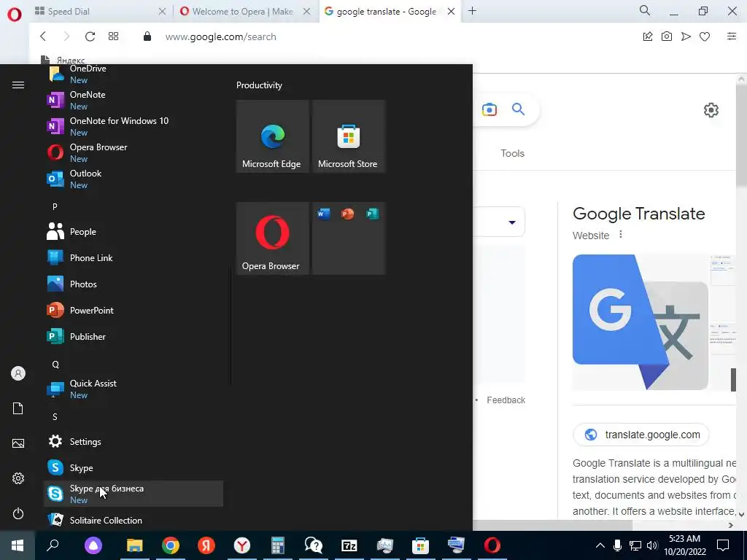Expand the translate language dropdown
The height and width of the screenshot is (560, 747).
(511, 222)
